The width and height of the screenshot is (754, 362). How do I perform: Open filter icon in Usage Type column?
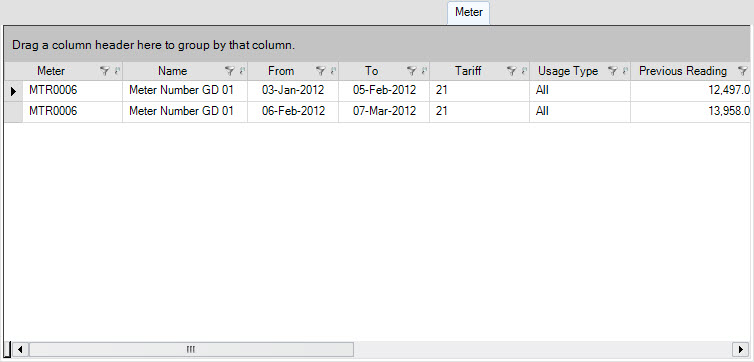coord(612,71)
